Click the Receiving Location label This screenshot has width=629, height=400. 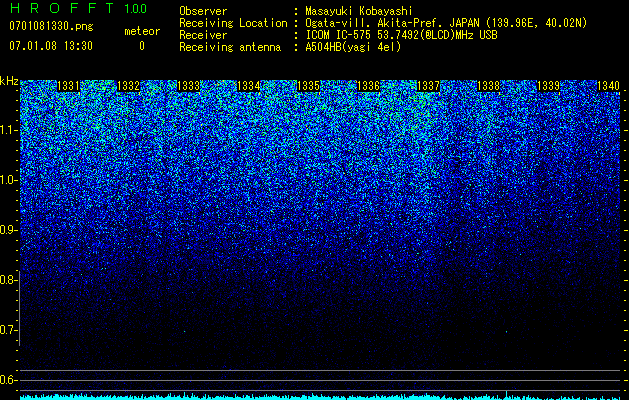pyautogui.click(x=233, y=23)
